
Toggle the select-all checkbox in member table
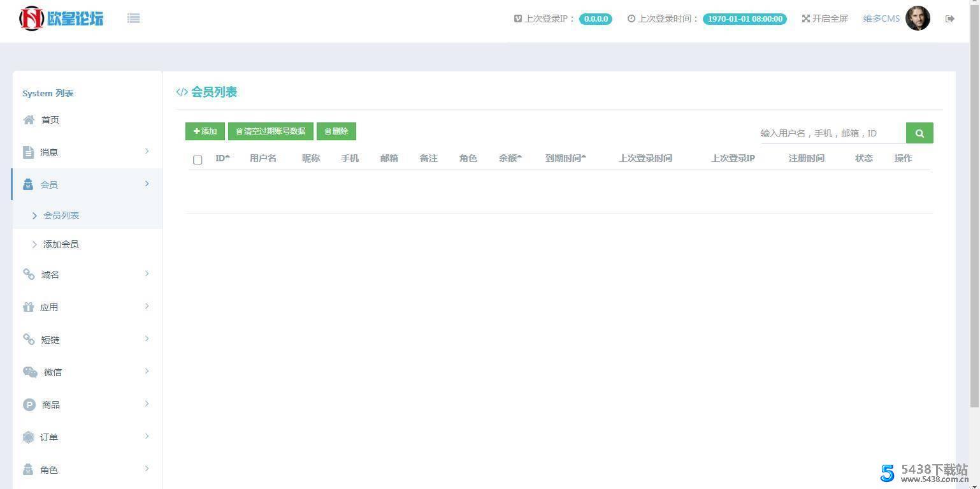click(198, 159)
